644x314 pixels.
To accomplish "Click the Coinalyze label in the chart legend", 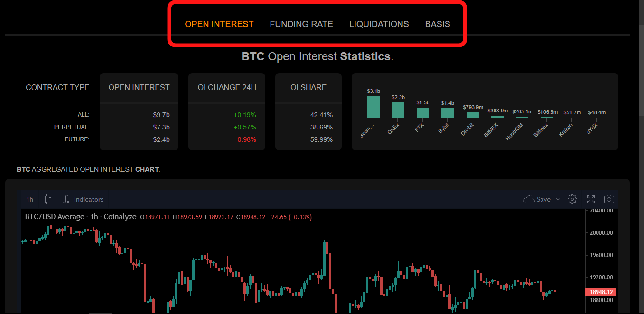I will (120, 217).
